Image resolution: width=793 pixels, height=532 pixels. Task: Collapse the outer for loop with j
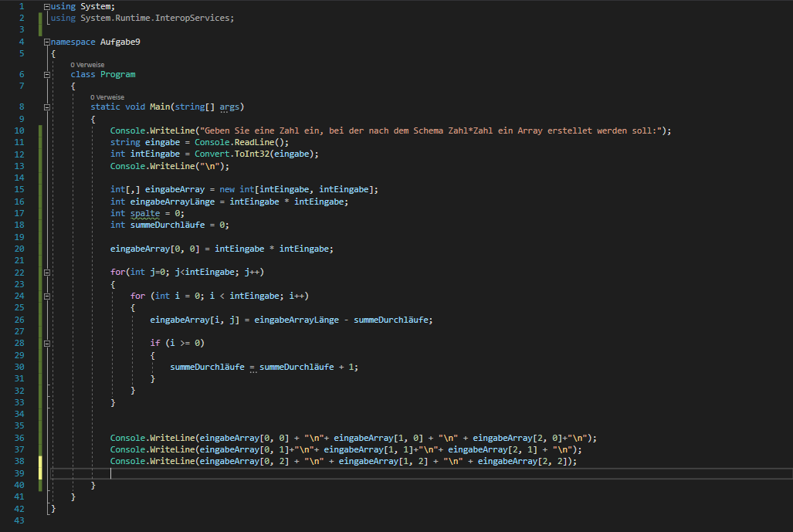(x=48, y=273)
